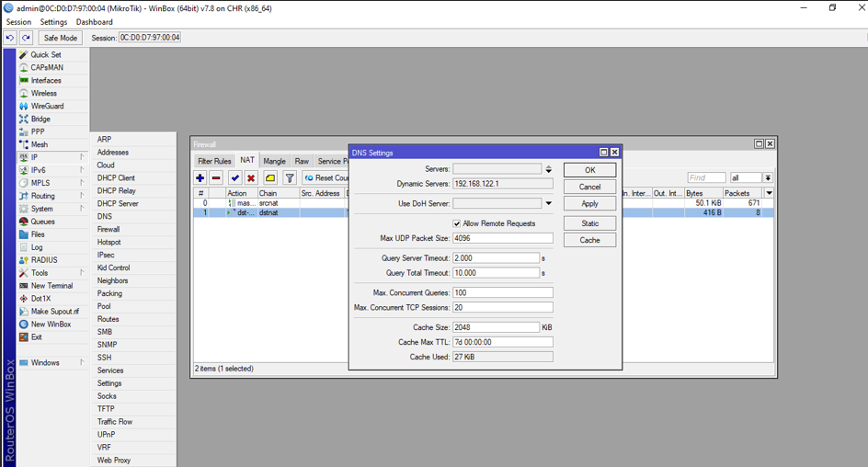This screenshot has width=868, height=467.
Task: Open DNS in the IP submenu
Action: coord(105,216)
